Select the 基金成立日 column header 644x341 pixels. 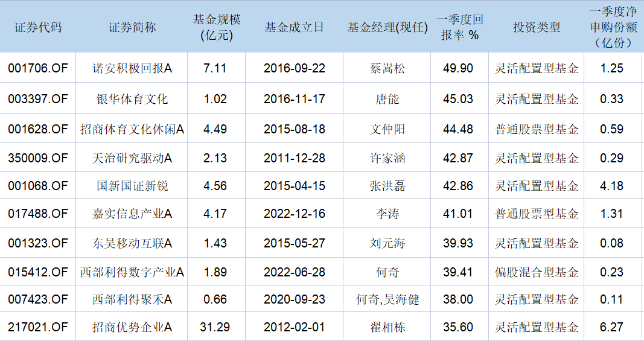click(294, 27)
